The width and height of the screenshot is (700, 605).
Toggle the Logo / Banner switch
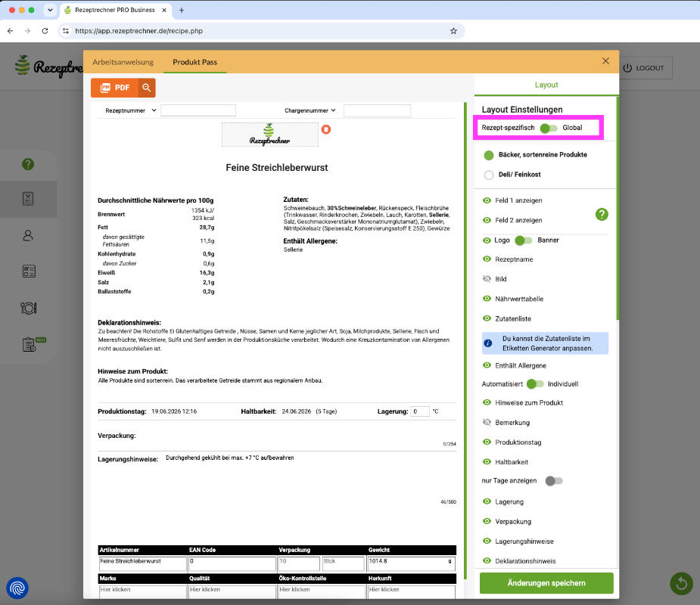(523, 240)
